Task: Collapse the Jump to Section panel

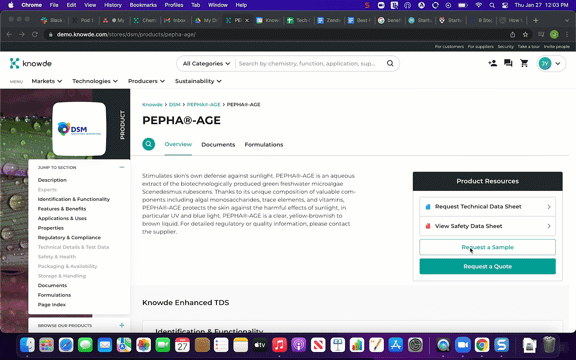Action: tap(122, 167)
